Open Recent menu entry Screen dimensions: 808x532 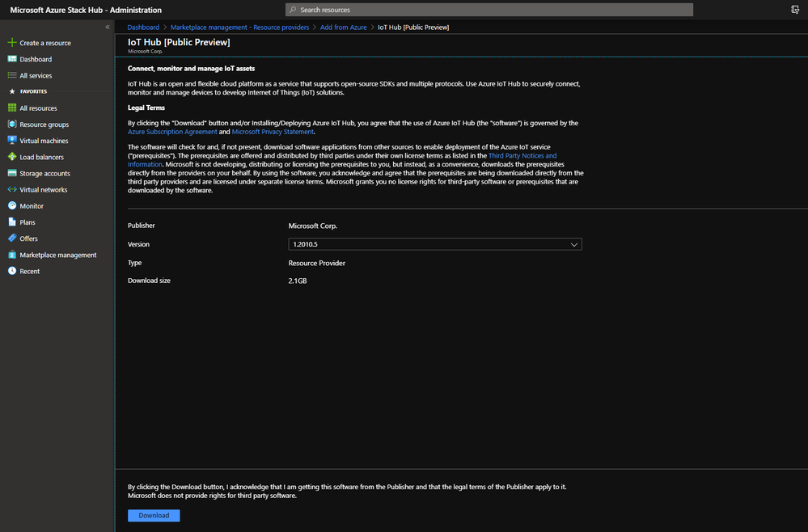click(x=29, y=272)
